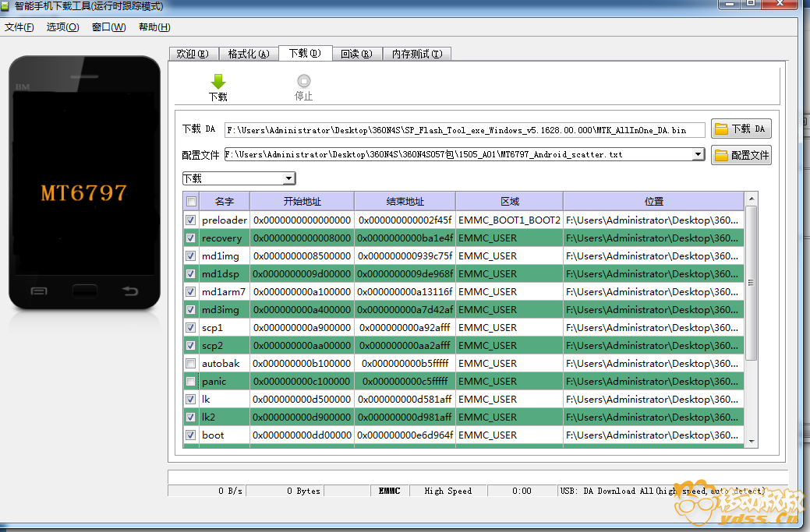This screenshot has width=810, height=532.
Task: Click the 名字 column header
Action: pos(225,201)
